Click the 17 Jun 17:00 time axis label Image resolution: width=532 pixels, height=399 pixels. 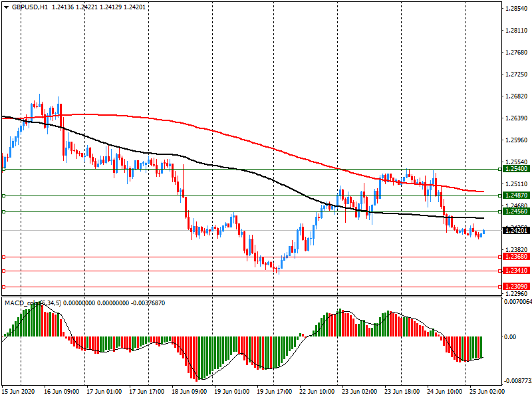click(147, 392)
